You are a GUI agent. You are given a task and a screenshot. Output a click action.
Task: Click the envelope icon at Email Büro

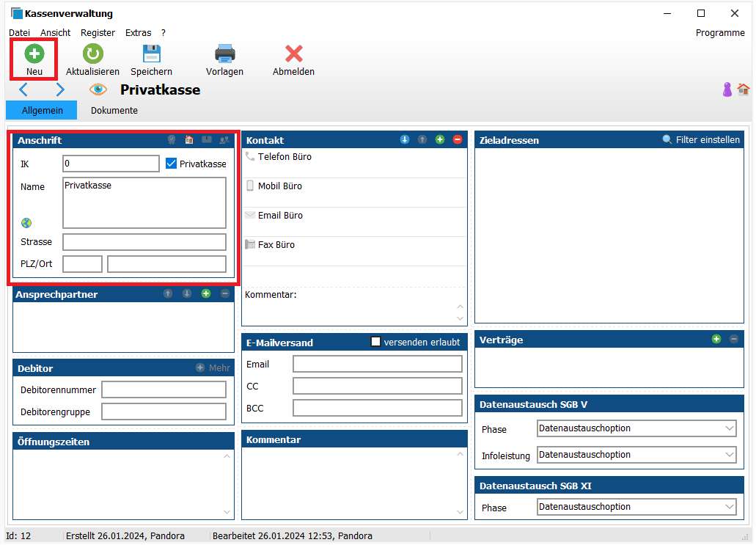(250, 215)
